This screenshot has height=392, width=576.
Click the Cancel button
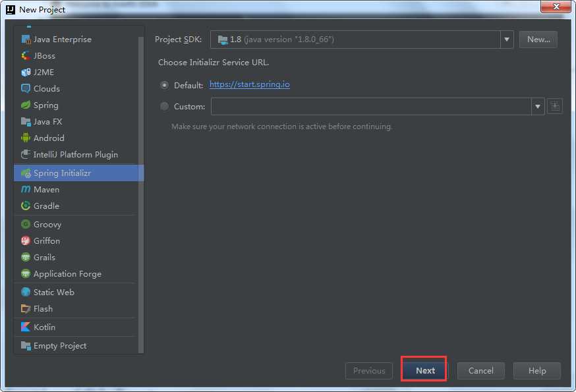tap(481, 370)
